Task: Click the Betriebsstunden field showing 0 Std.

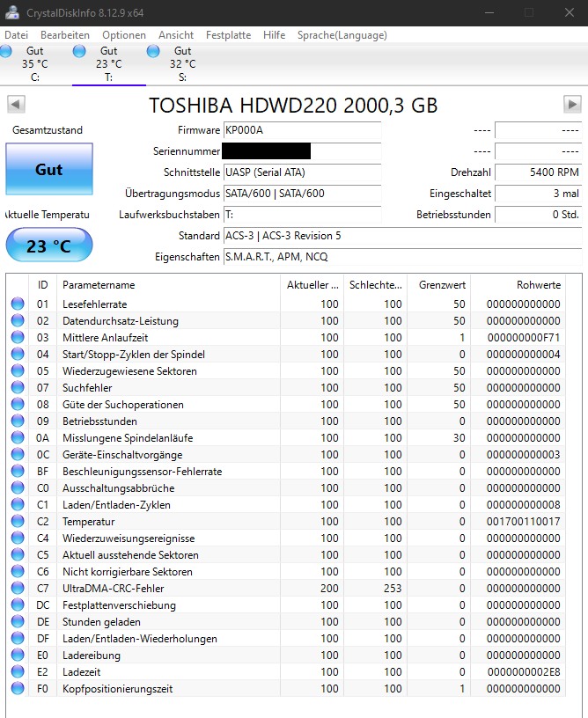Action: click(x=538, y=215)
